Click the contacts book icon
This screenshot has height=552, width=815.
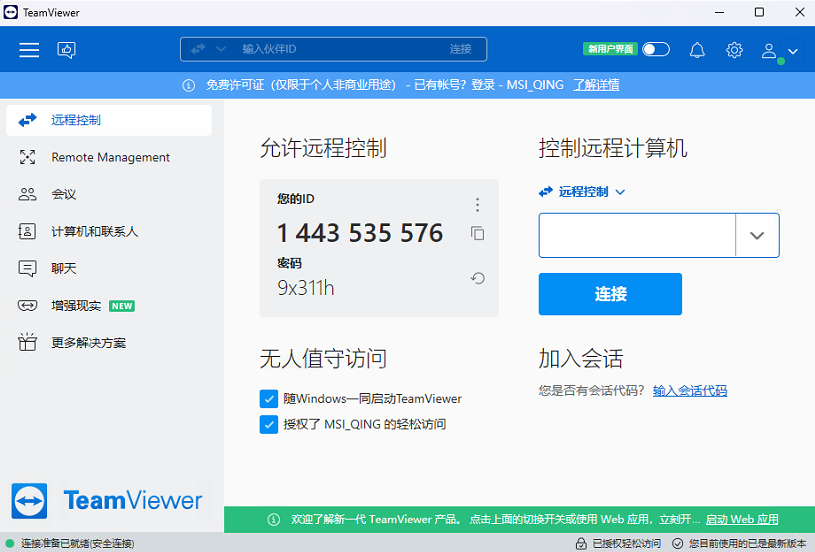click(27, 231)
